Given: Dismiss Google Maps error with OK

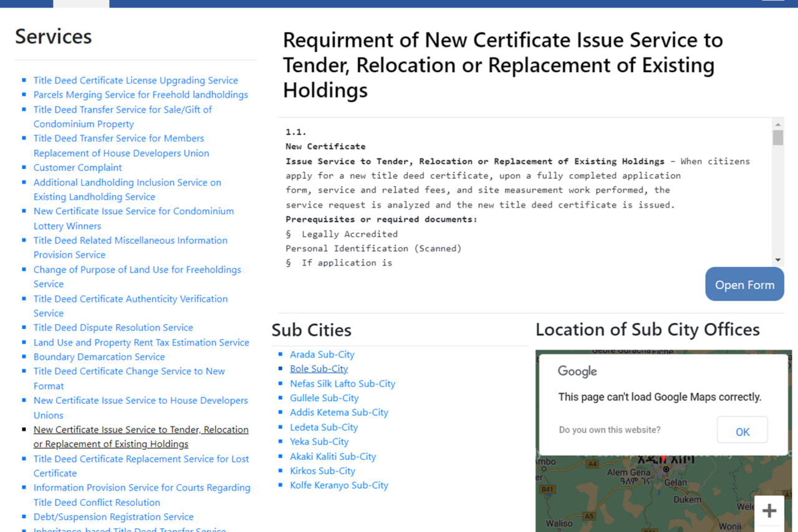Looking at the screenshot, I should tap(742, 431).
